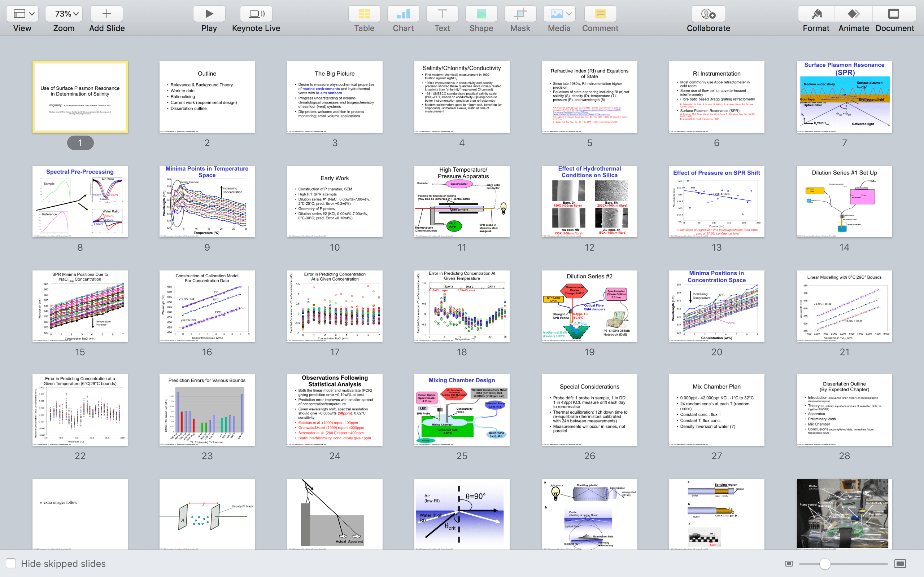The width and height of the screenshot is (924, 577).
Task: Click the Comment toolbar icon
Action: point(600,14)
